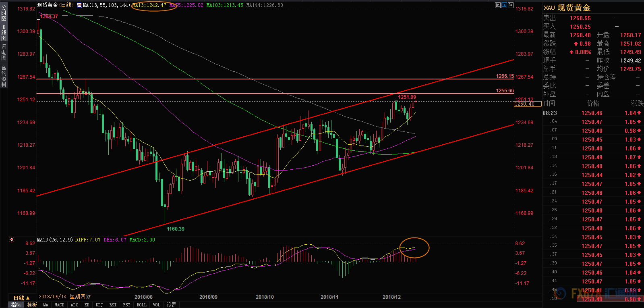
Task: Open the 合约资料 side tab
Action: click(x=4, y=76)
